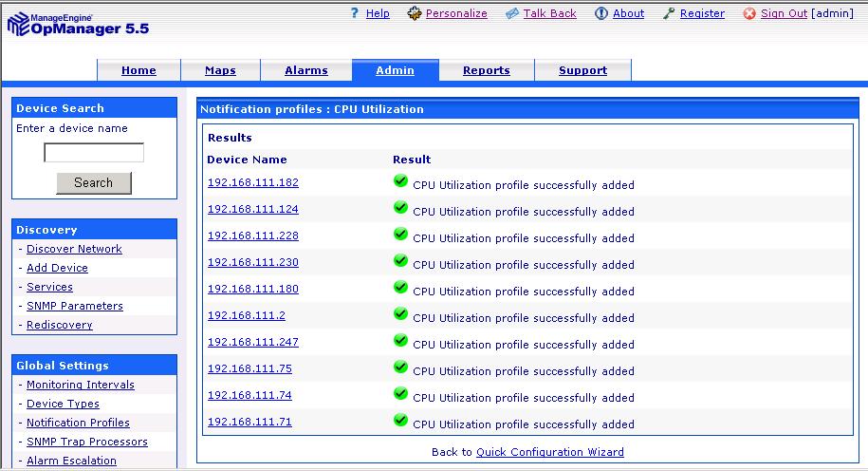Click the About info icon

tap(601, 13)
